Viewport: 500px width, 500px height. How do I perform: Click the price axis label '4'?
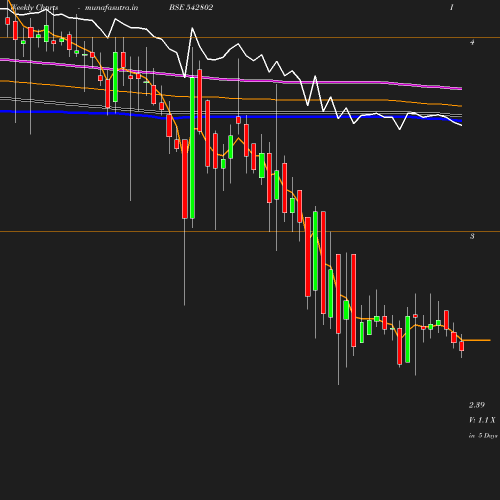coord(472,42)
